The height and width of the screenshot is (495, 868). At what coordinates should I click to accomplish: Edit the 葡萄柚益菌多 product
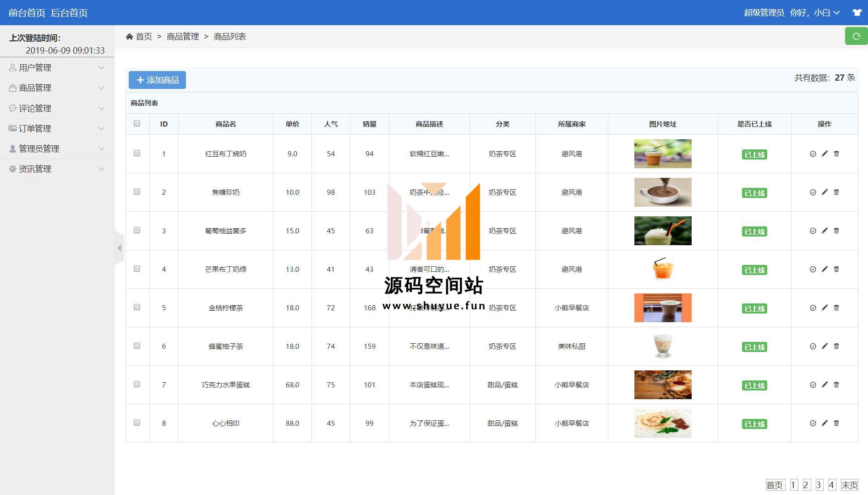coord(824,231)
